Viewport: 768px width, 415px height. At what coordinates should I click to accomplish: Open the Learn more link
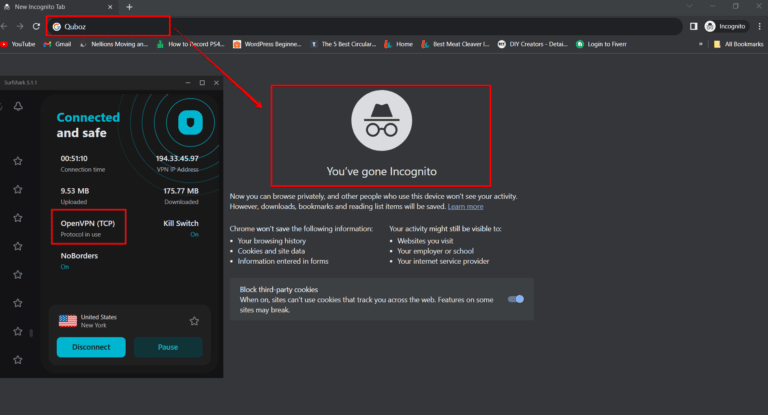465,206
